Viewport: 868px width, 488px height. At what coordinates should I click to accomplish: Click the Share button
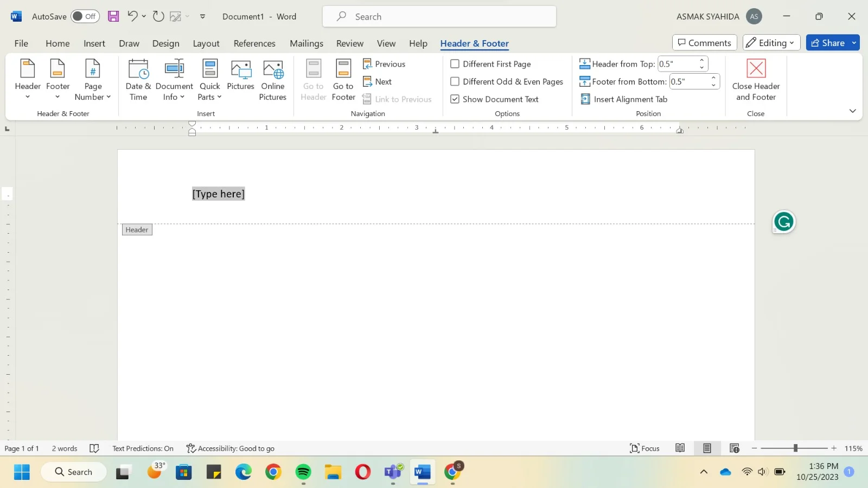pyautogui.click(x=827, y=43)
